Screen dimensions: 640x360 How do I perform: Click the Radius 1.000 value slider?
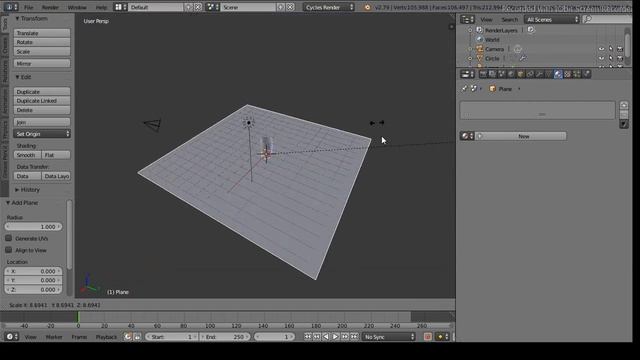(33, 227)
